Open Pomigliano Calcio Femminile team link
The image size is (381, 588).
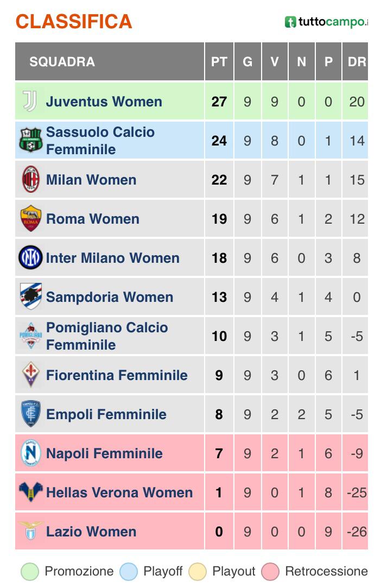click(x=107, y=336)
